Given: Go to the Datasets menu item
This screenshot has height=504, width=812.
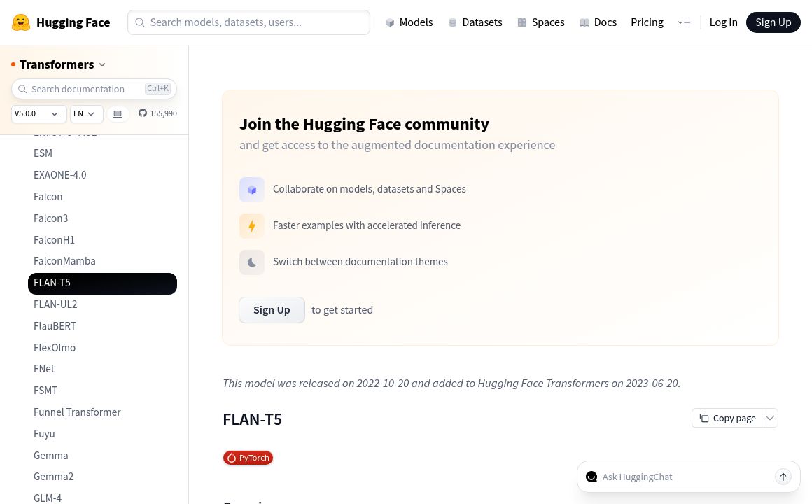Looking at the screenshot, I should coord(475,22).
